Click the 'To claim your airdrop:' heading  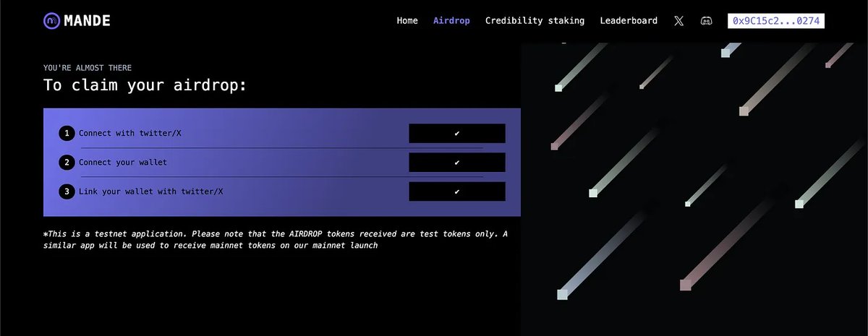pos(145,85)
